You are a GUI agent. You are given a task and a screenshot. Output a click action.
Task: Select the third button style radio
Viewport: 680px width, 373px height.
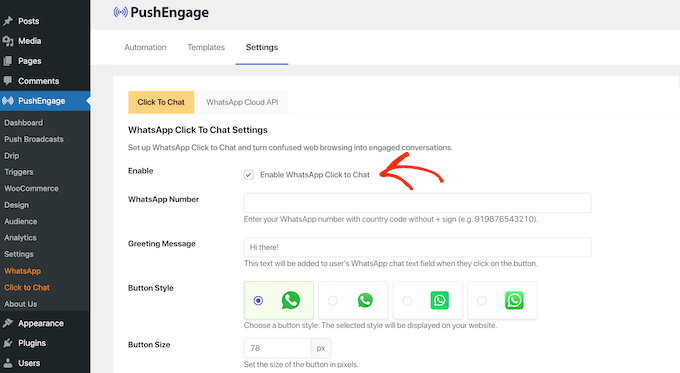click(x=407, y=301)
